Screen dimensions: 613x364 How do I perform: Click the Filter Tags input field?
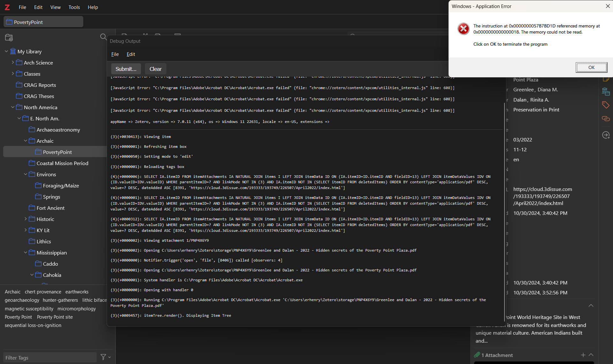50,358
